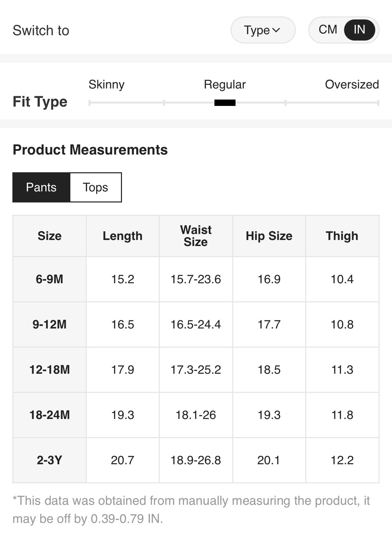The height and width of the screenshot is (540, 392).
Task: Click the Length column header
Action: (x=123, y=236)
